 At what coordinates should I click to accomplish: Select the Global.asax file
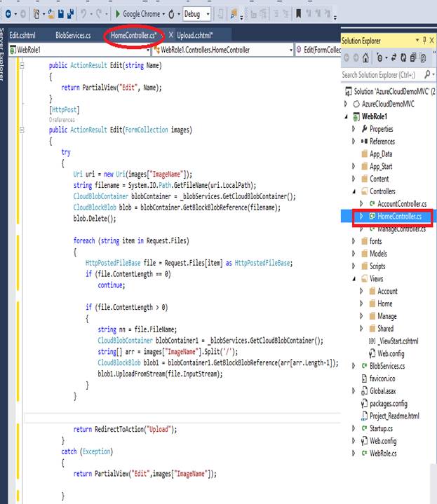(379, 391)
